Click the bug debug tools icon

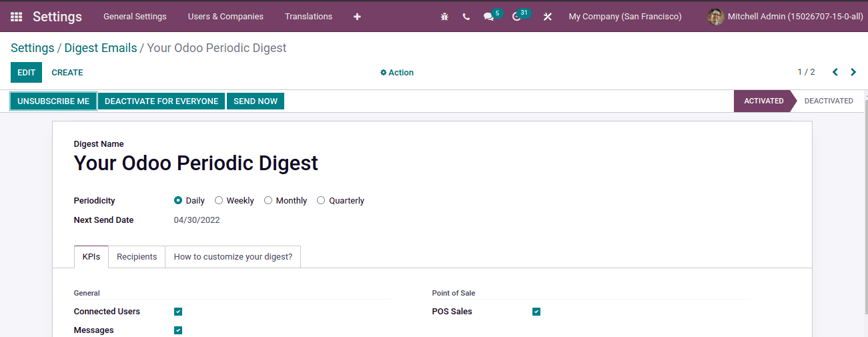[x=445, y=17]
